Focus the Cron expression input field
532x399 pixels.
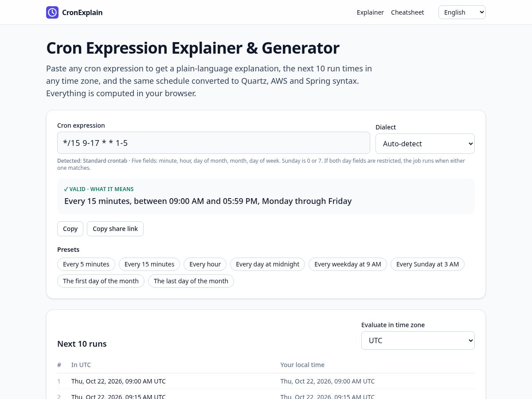tap(214, 143)
